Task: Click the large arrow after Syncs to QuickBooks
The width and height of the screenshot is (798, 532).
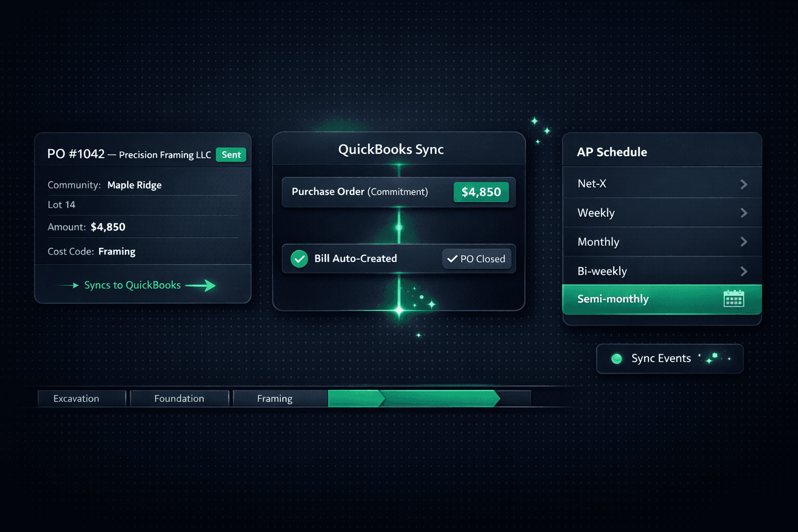Action: (201, 285)
